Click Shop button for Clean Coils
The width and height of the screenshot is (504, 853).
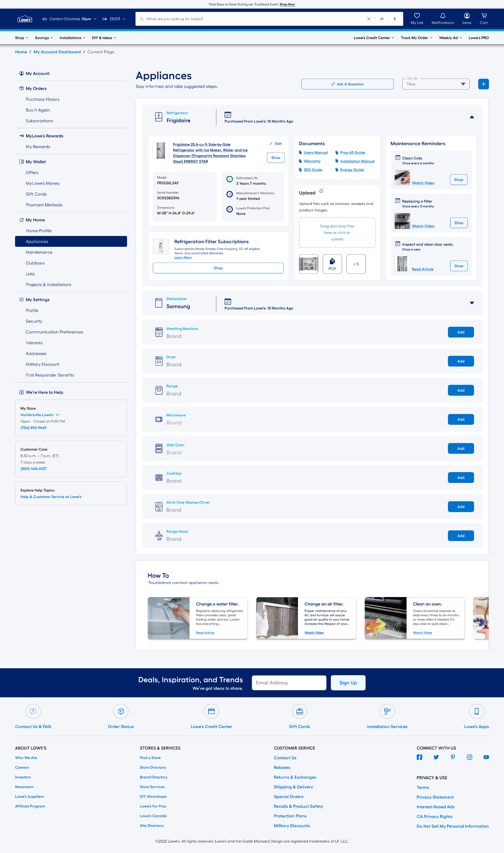(x=458, y=180)
